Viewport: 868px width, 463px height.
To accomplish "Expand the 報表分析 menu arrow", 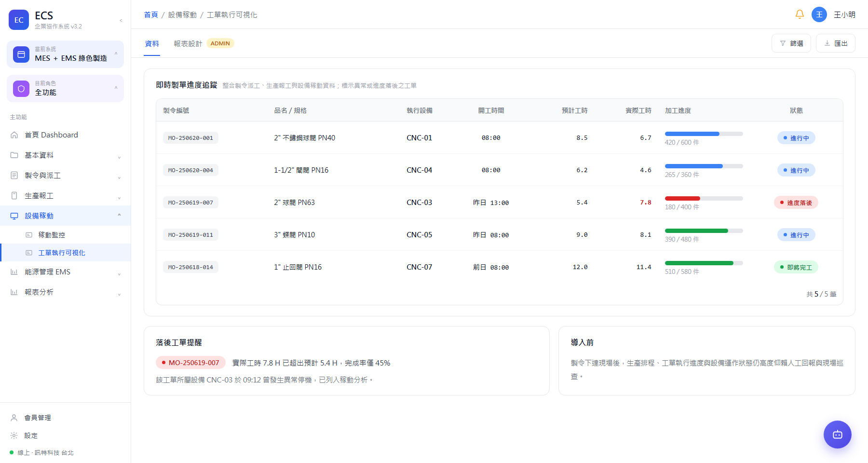I will click(x=119, y=294).
